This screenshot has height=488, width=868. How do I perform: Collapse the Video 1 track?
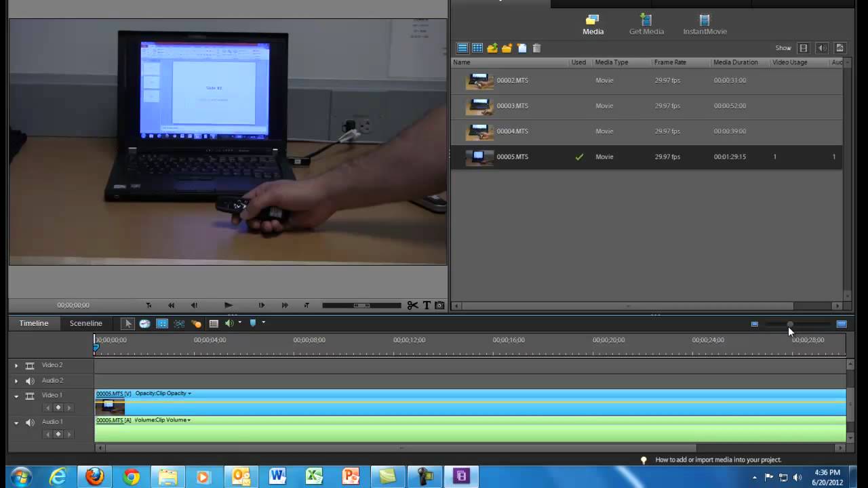(x=16, y=396)
